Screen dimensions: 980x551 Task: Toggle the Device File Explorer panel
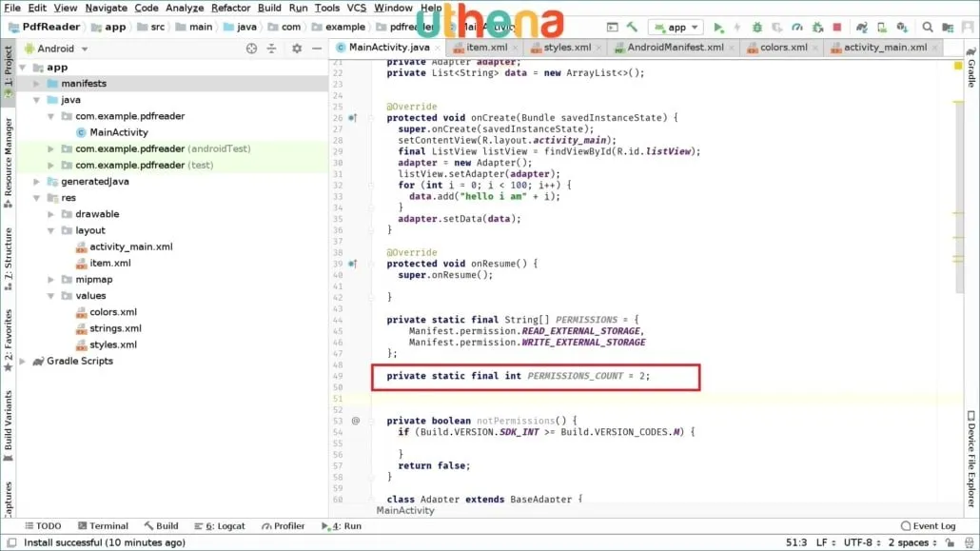971,458
